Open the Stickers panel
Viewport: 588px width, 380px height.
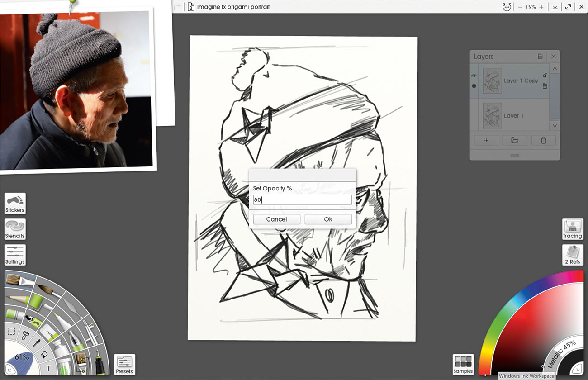point(15,204)
